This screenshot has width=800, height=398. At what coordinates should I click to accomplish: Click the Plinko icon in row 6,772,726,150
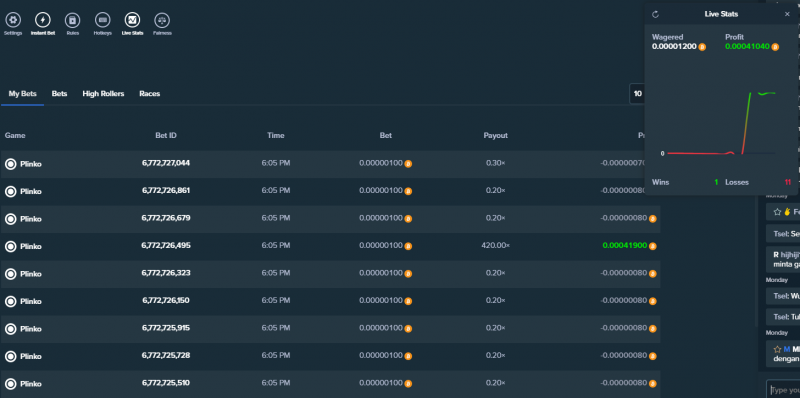pos(10,302)
